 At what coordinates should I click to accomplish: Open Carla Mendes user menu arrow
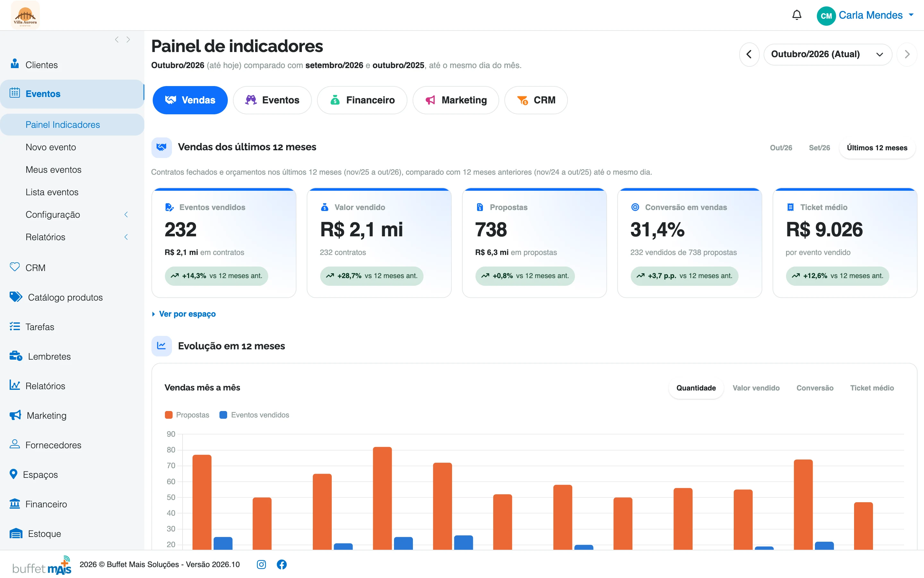(911, 15)
